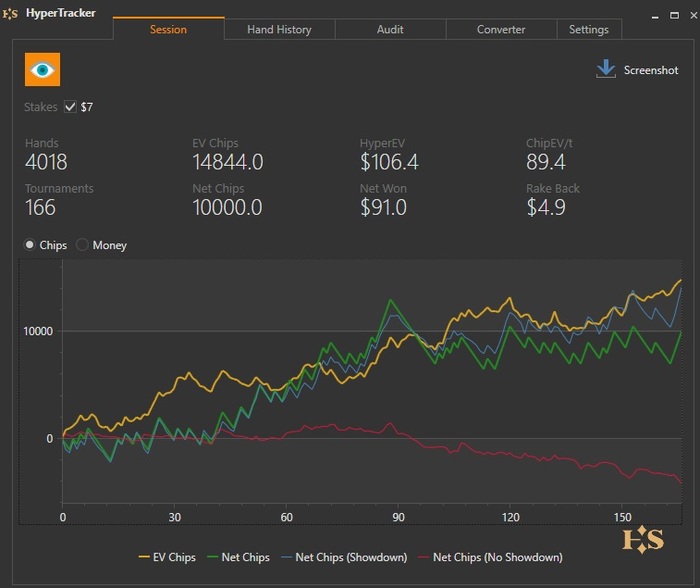This screenshot has height=588, width=700.
Task: Open the Audit tab
Action: [390, 29]
